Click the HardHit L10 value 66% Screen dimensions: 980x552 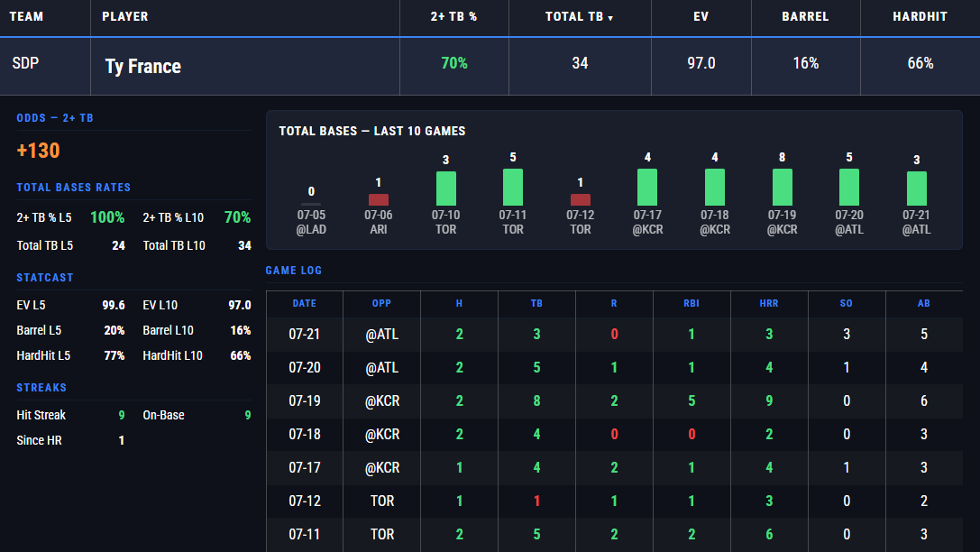(241, 355)
